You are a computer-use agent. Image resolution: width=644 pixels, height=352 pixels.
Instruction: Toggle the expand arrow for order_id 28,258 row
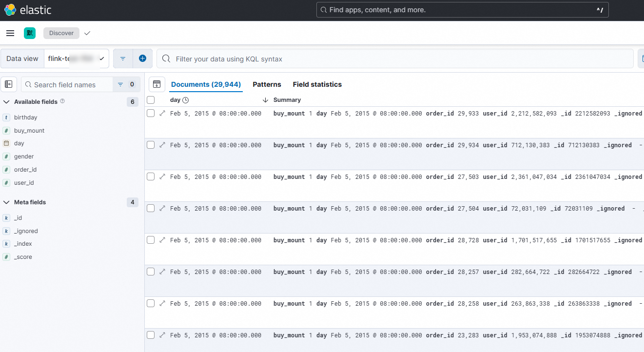[x=162, y=303]
